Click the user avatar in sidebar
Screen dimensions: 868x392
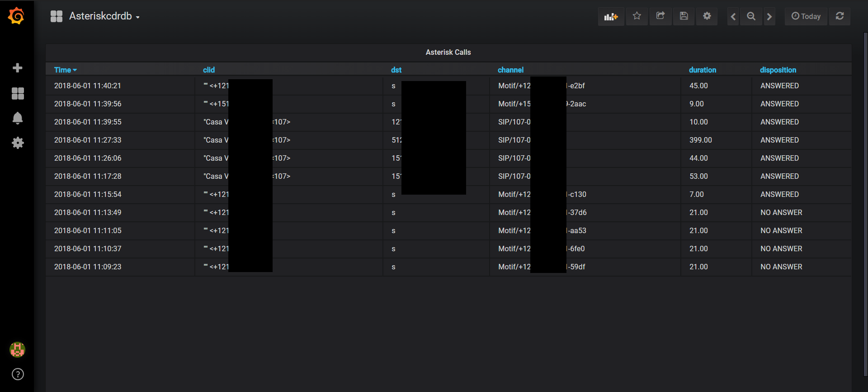(18, 349)
